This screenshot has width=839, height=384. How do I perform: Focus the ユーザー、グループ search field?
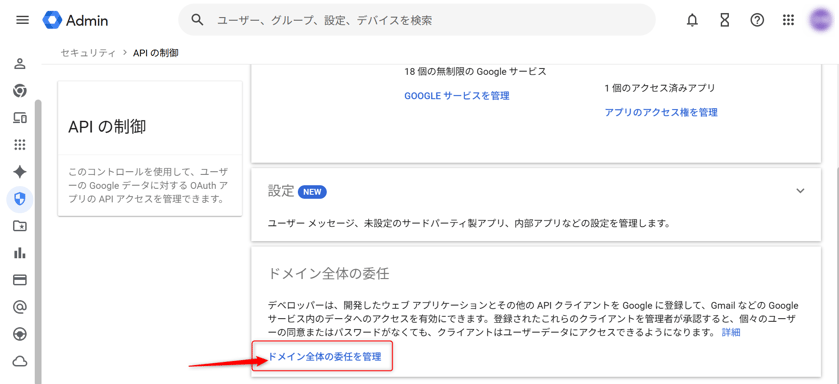pyautogui.click(x=417, y=20)
